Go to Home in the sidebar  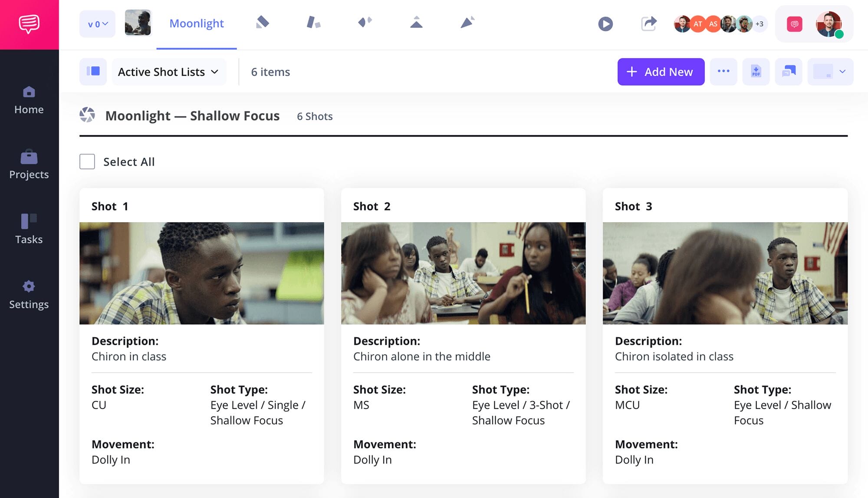29,100
